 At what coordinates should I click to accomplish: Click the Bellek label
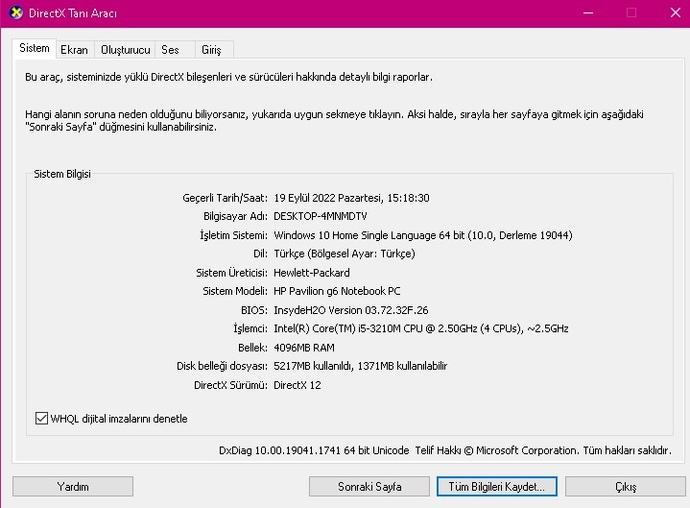point(253,348)
